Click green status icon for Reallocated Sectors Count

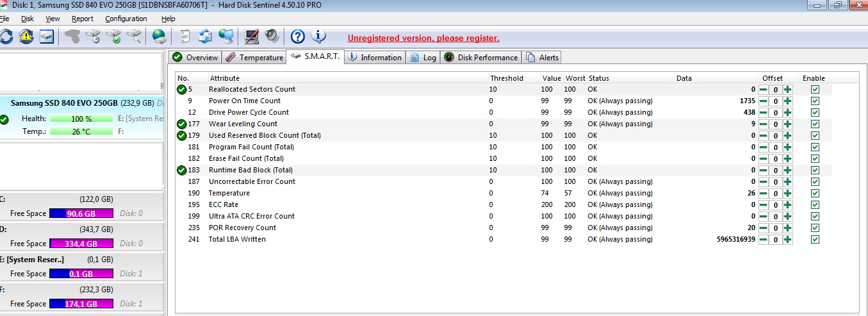click(x=182, y=89)
